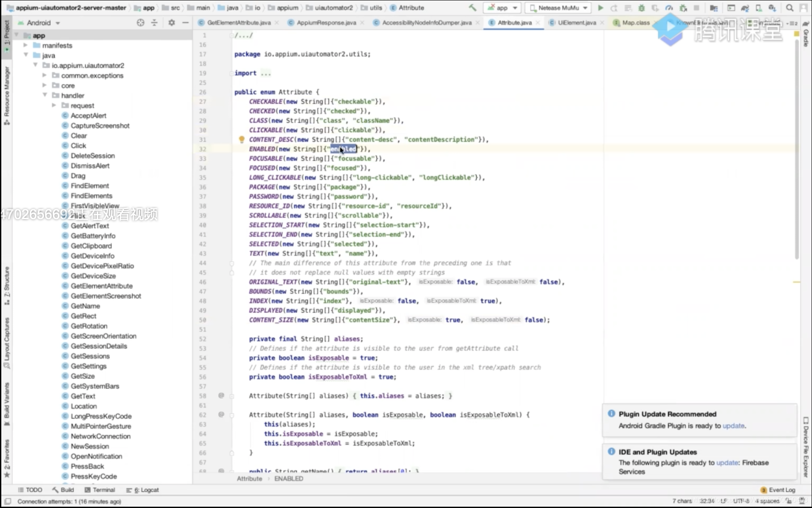Expand the manifests folder
This screenshot has width=812, height=508.
(x=25, y=45)
